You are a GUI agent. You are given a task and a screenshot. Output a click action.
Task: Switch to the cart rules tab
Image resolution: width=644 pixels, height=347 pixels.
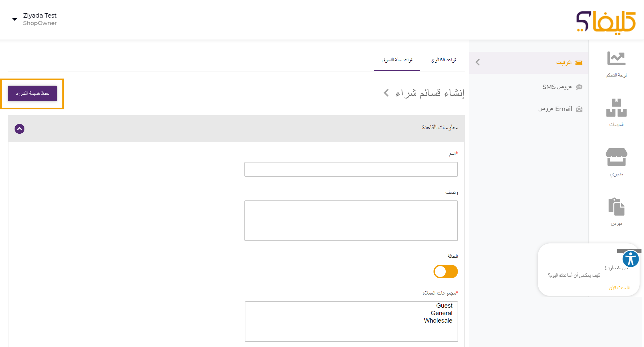[x=397, y=60]
